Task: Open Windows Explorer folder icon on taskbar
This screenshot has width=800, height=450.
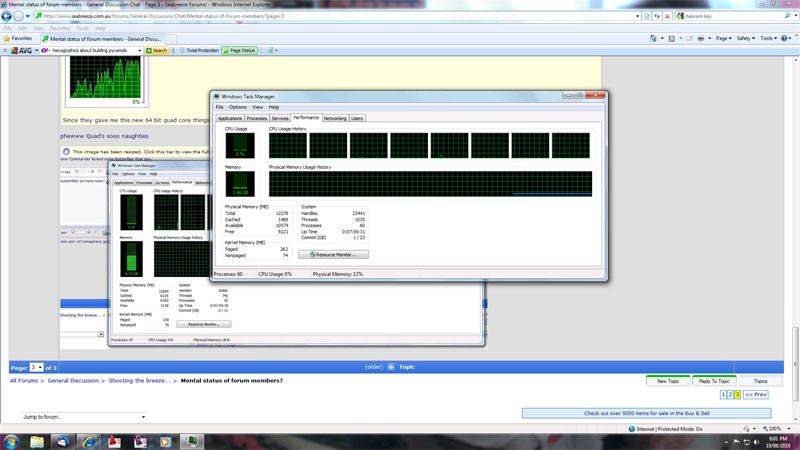Action: 38,441
